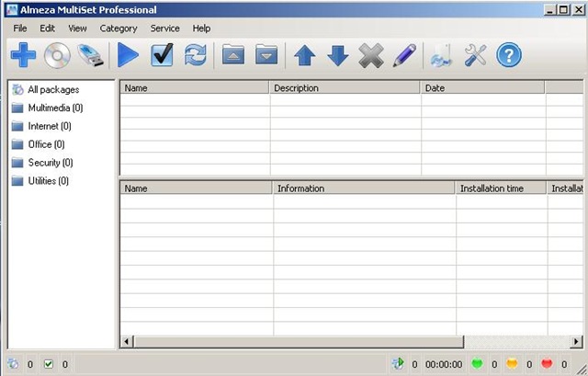Click the checked items icon in status bar
Image resolution: width=588 pixels, height=376 pixels.
[49, 364]
